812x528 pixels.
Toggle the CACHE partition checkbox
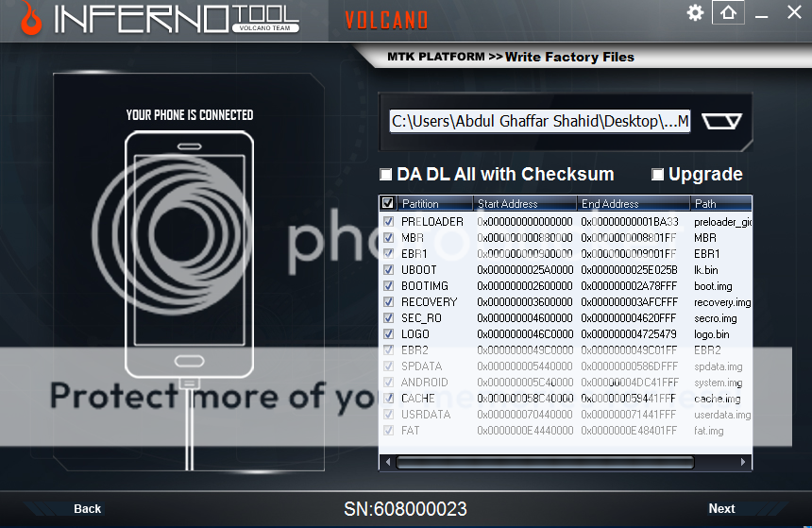[x=388, y=398]
